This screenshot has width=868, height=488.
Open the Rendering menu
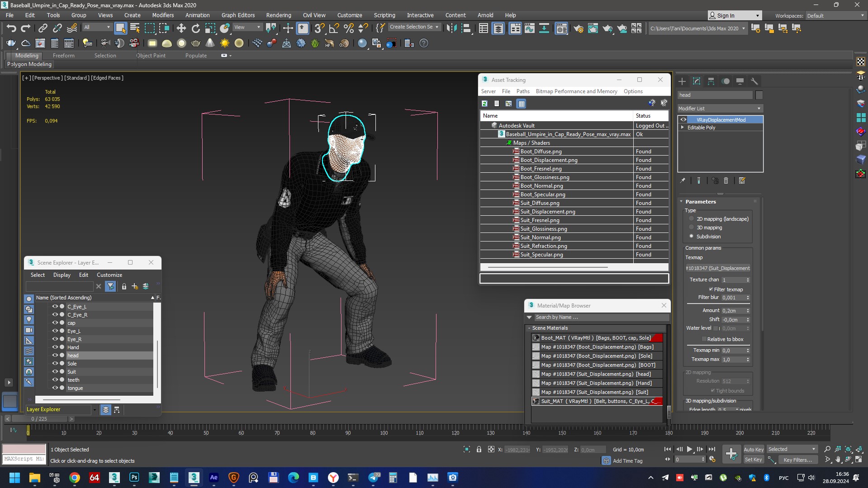278,15
